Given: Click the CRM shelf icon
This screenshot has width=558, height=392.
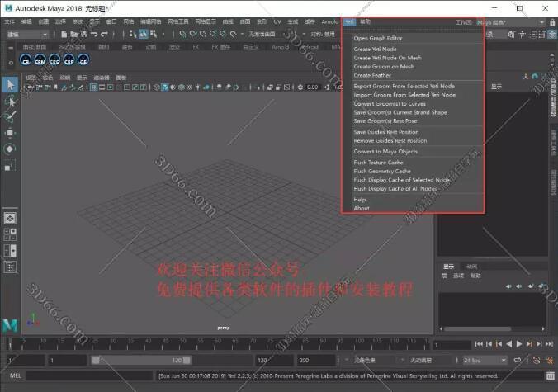Looking at the screenshot, I should tap(40, 59).
